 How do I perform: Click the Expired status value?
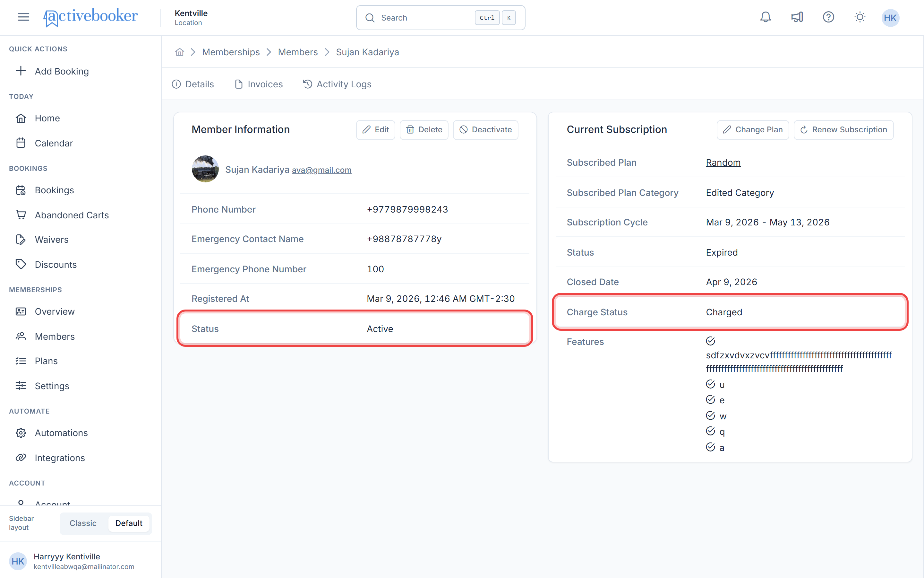tap(722, 252)
